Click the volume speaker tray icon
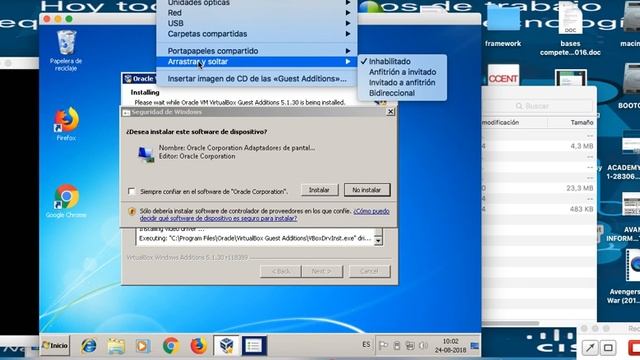 pos(423,346)
